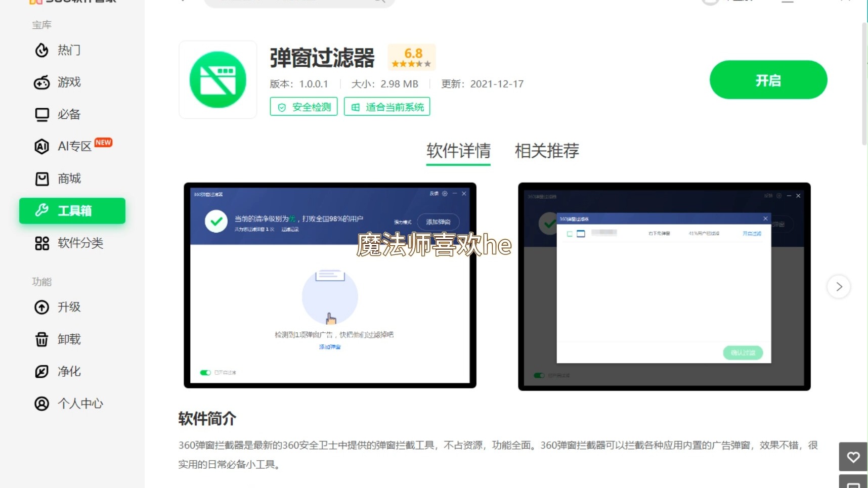
Task: Open the 商城 shopping bag icon
Action: (x=42, y=179)
